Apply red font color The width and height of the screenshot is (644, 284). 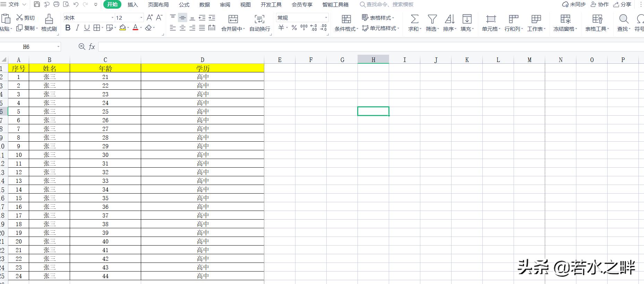pyautogui.click(x=135, y=28)
